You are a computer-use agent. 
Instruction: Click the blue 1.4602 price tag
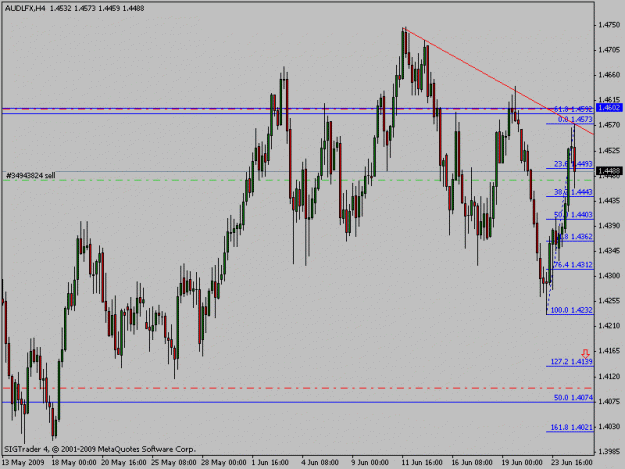pyautogui.click(x=609, y=108)
